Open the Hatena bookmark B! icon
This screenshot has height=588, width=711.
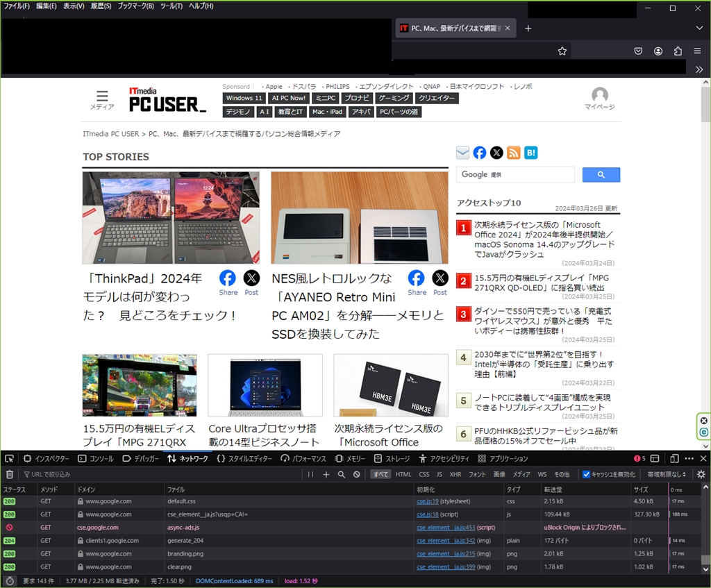[x=530, y=153]
